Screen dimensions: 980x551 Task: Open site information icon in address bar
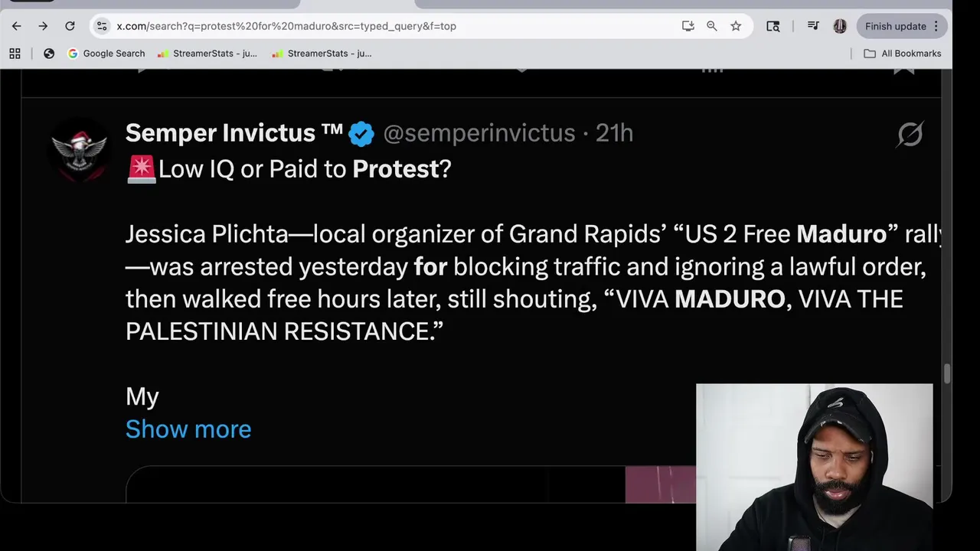pos(102,26)
